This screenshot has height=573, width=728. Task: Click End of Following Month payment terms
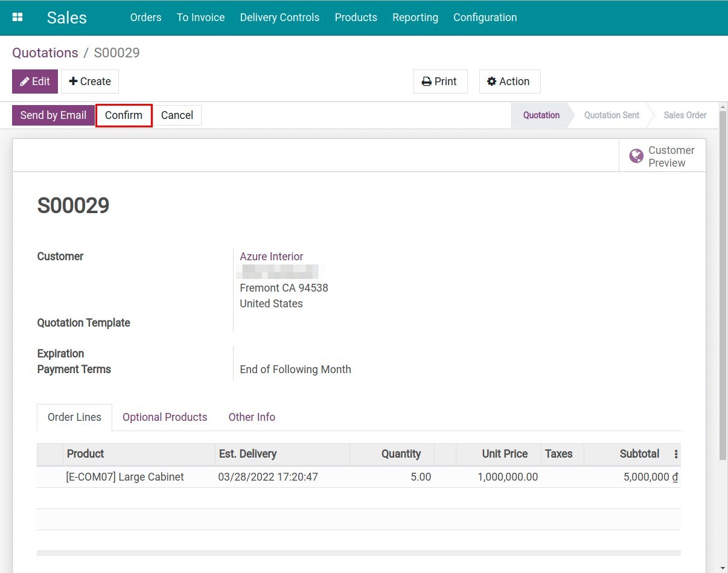point(295,370)
